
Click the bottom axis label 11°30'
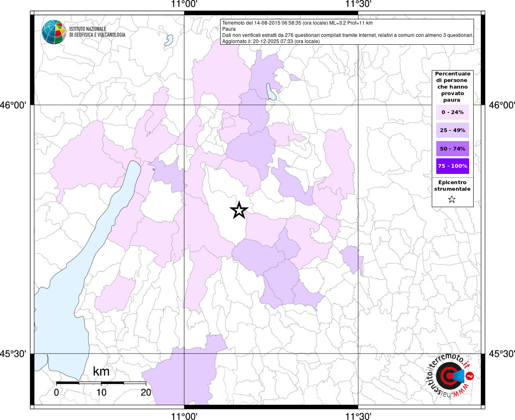click(358, 416)
